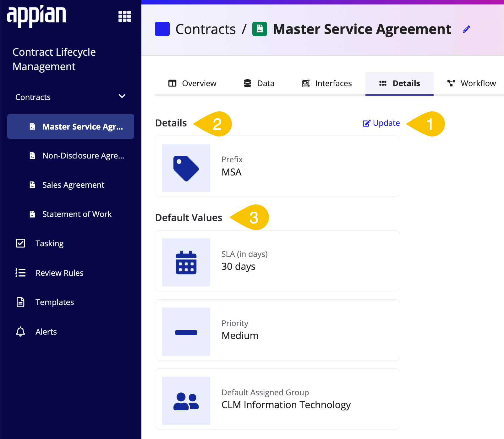Click the Statement of Work document icon

click(x=32, y=214)
